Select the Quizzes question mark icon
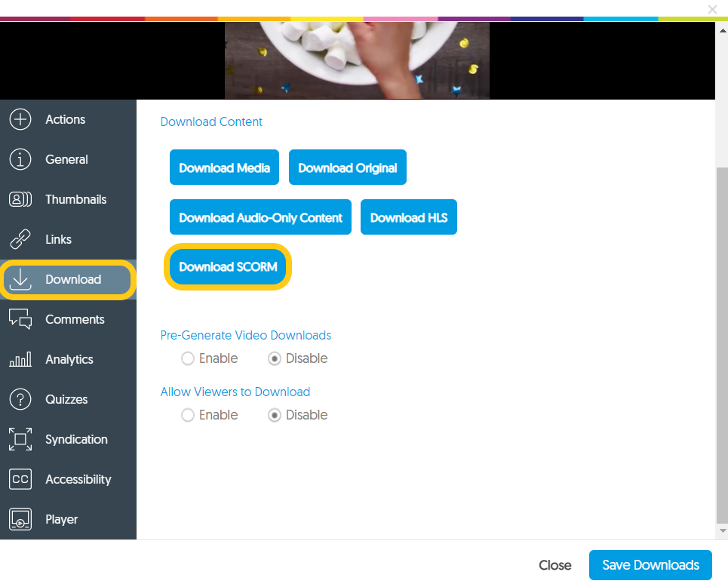 [20, 399]
